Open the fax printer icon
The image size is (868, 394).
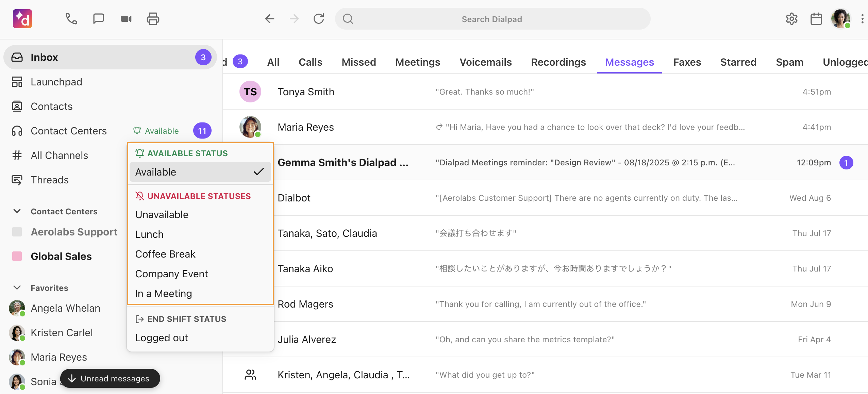coord(153,19)
